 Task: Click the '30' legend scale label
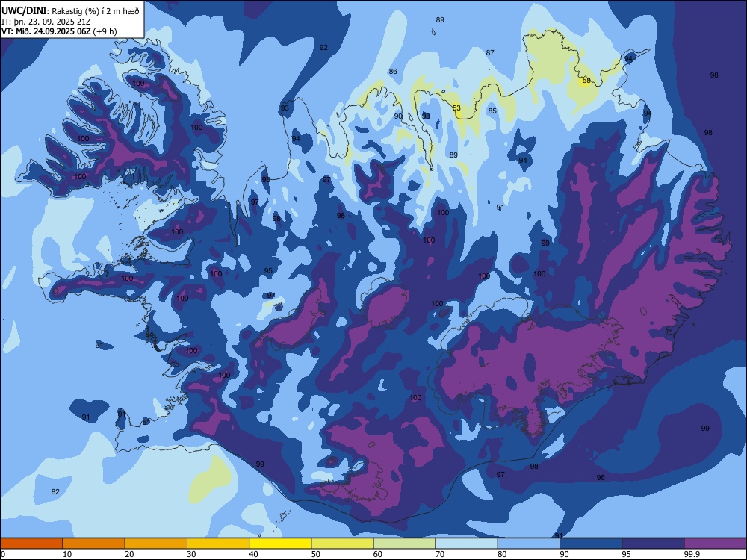[191, 554]
